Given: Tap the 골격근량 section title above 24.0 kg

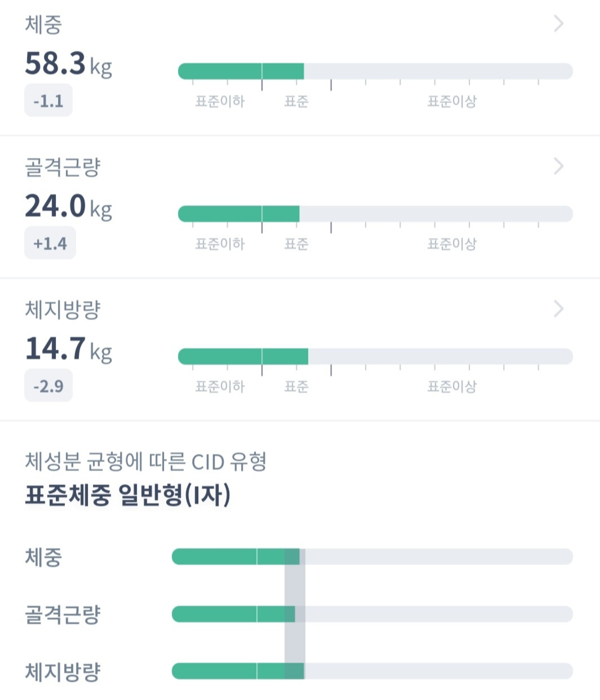Looking at the screenshot, I should coord(63,167).
